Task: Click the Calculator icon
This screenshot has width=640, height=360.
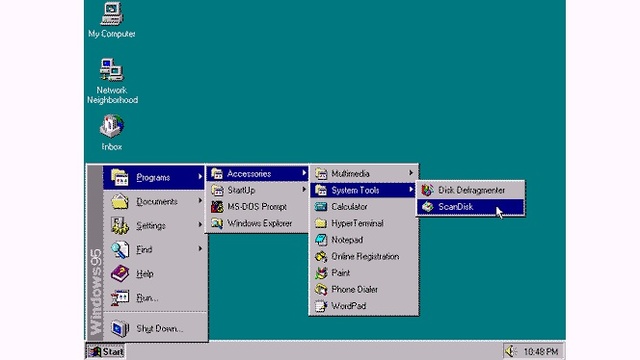Action: point(321,207)
